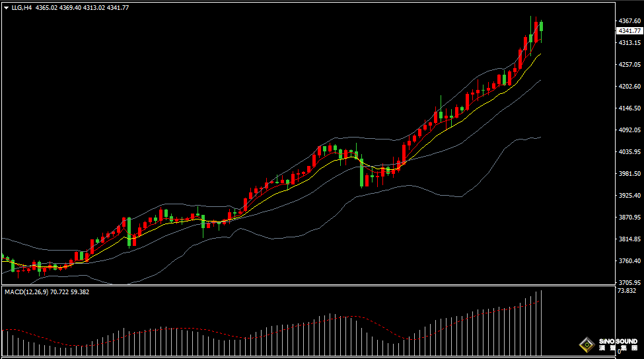Click the 4257.05 price axis label
Screen dimensions: 644x359
point(628,65)
